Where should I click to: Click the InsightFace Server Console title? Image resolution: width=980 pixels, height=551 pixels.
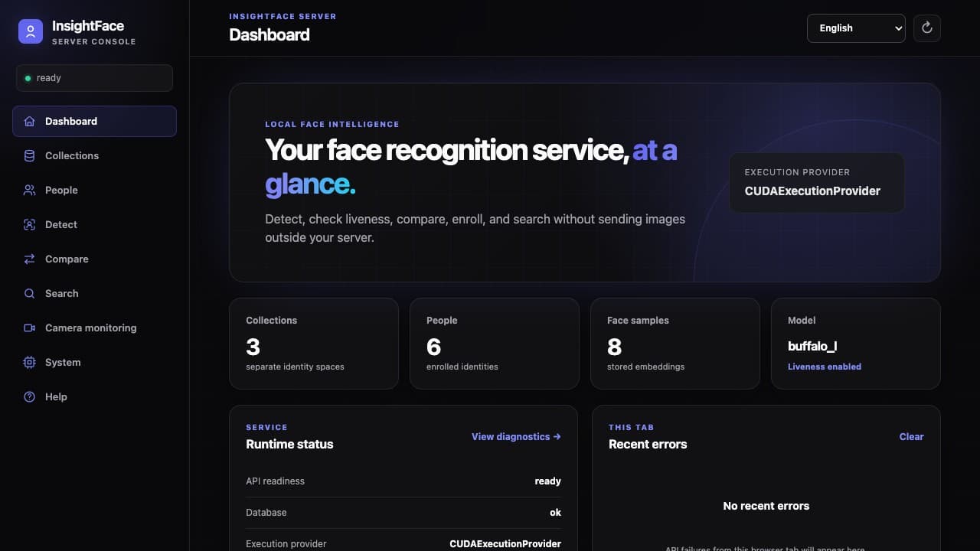click(x=93, y=31)
